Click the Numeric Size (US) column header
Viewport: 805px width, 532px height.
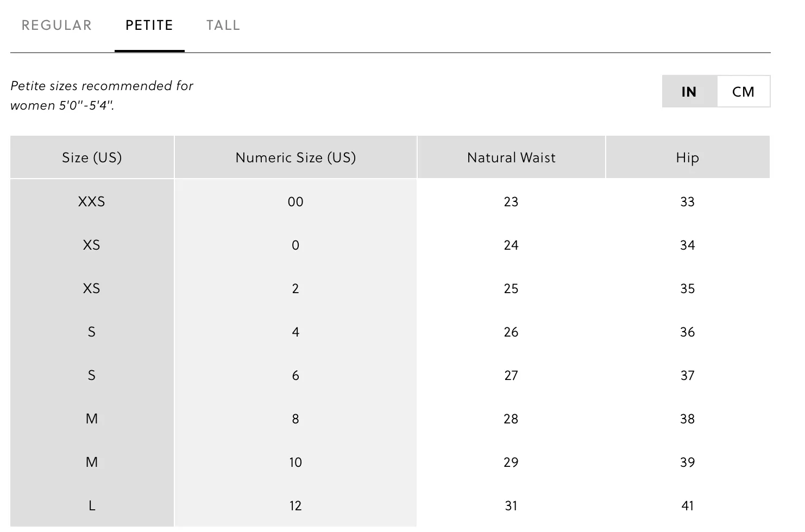coord(295,157)
